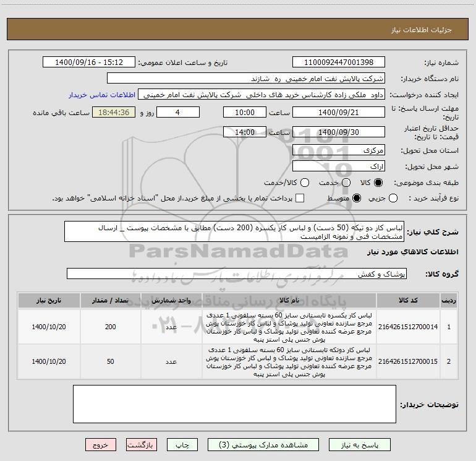Viewport: 476px width, 461px height.
Task: Click product code 2164261512700015
Action: tap(408, 361)
